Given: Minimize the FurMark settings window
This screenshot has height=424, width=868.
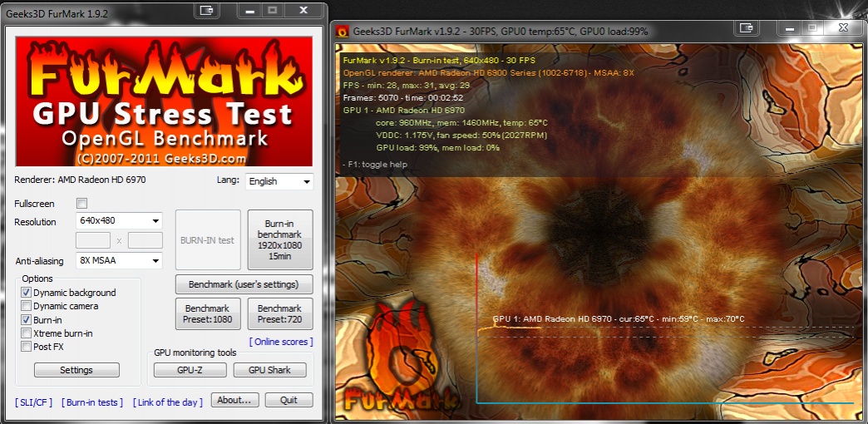Looking at the screenshot, I should coord(251,11).
